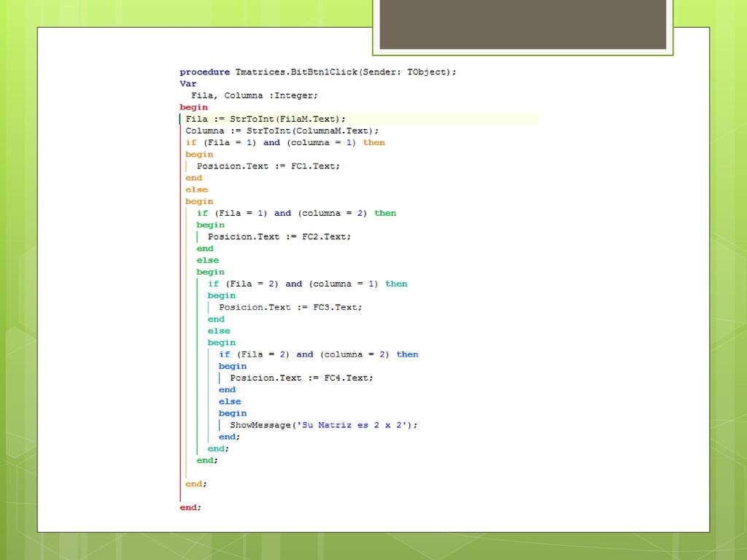This screenshot has height=560, width=747.
Task: Click the ShowMessage 'Su Matriz es 2 x 2' line
Action: coord(324,425)
